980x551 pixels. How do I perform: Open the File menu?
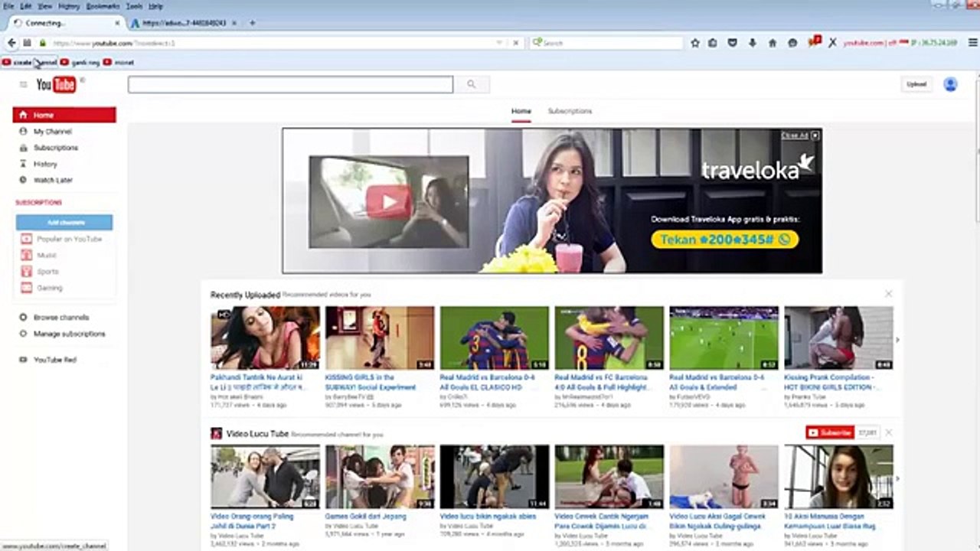[x=8, y=6]
